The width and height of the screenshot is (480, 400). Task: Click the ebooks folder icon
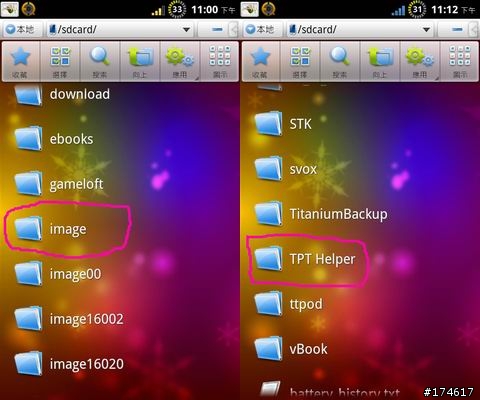29,138
